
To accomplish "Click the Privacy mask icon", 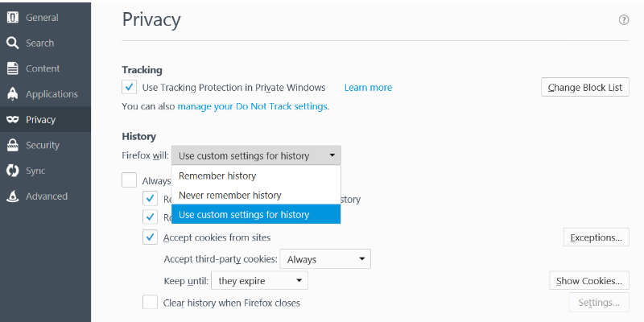I will [x=13, y=120].
